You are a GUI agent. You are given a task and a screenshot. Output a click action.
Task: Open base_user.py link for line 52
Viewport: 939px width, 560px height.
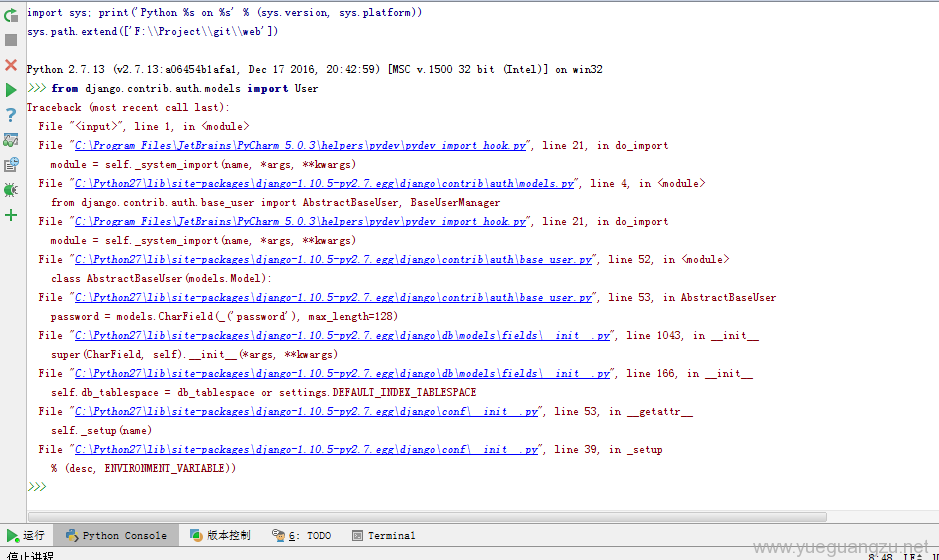coord(334,259)
